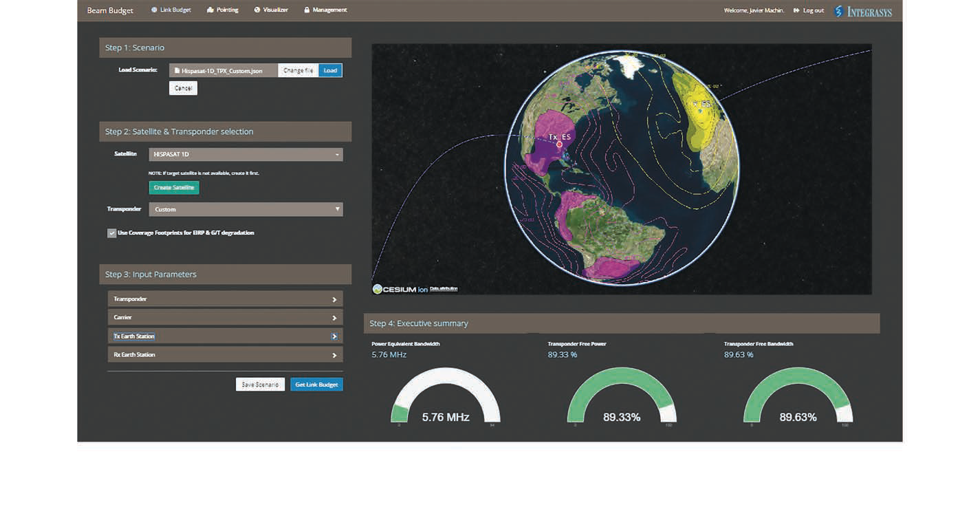Save the current scenario
The height and width of the screenshot is (516, 980).
click(260, 385)
